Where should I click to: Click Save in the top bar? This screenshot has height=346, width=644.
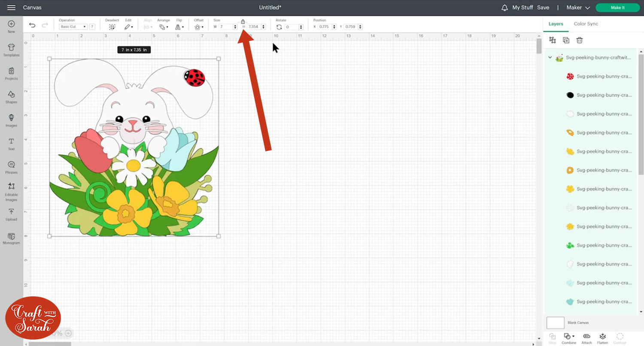[x=543, y=8]
